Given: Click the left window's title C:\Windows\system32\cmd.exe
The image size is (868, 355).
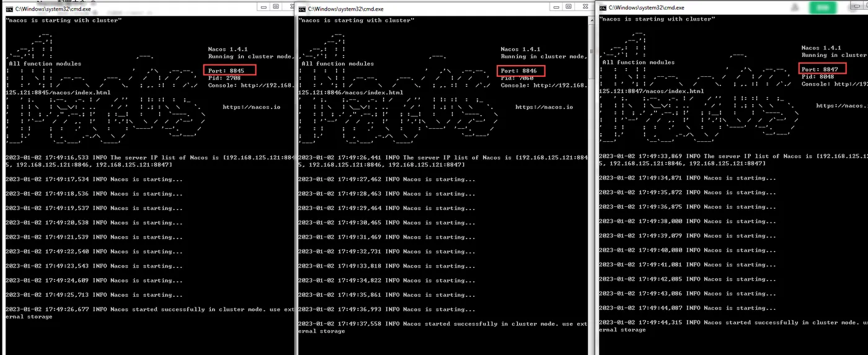Looking at the screenshot, I should coord(53,9).
